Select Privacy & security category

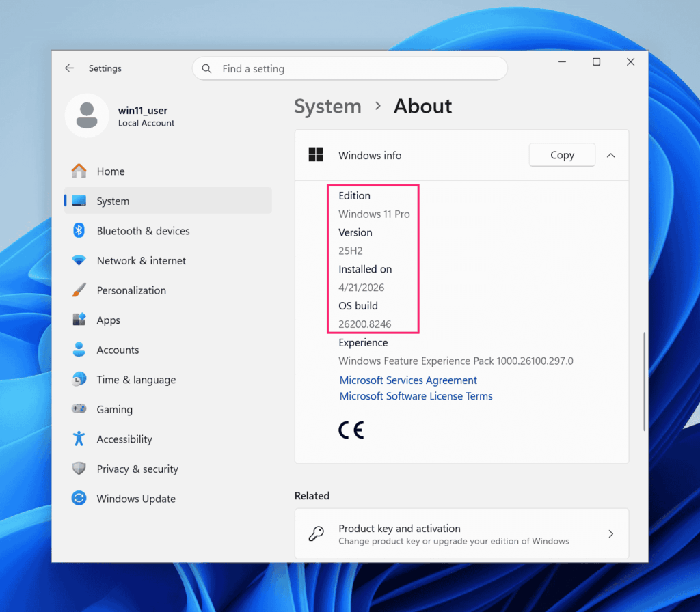(x=168, y=469)
